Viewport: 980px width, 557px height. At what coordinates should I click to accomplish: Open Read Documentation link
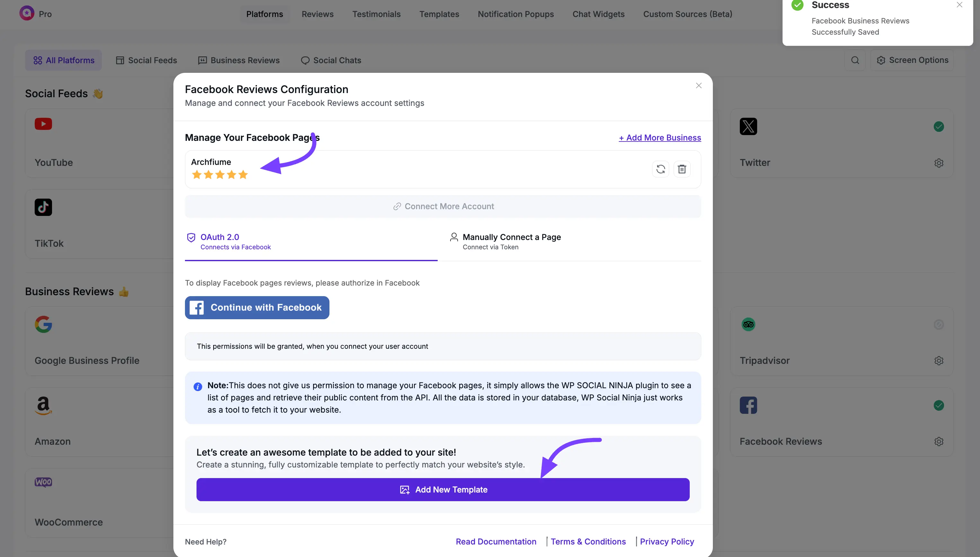496,541
